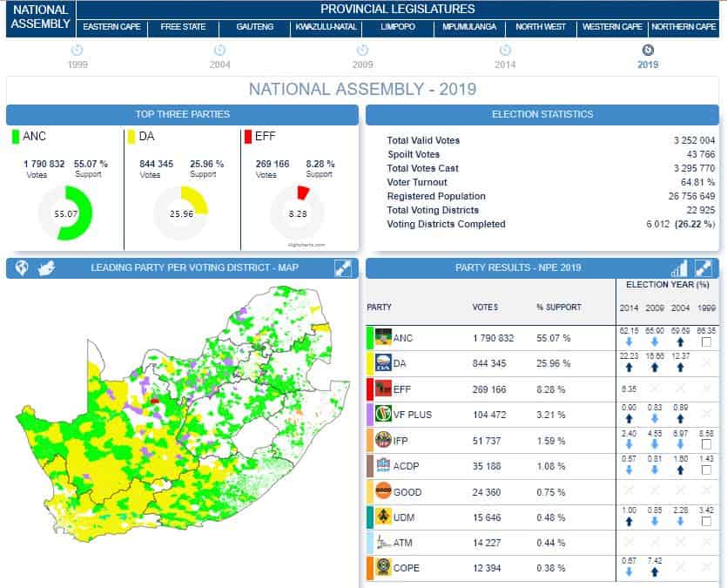Viewport: 727px width, 588px height.
Task: Open the Gauteng provincial tab
Action: [254, 27]
